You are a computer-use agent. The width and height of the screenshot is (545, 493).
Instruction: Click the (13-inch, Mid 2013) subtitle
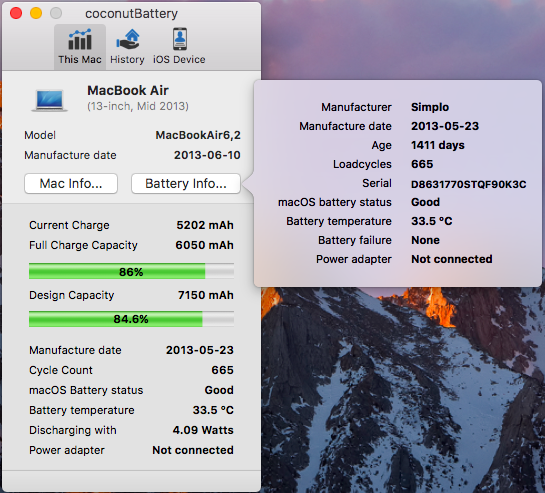pos(138,106)
